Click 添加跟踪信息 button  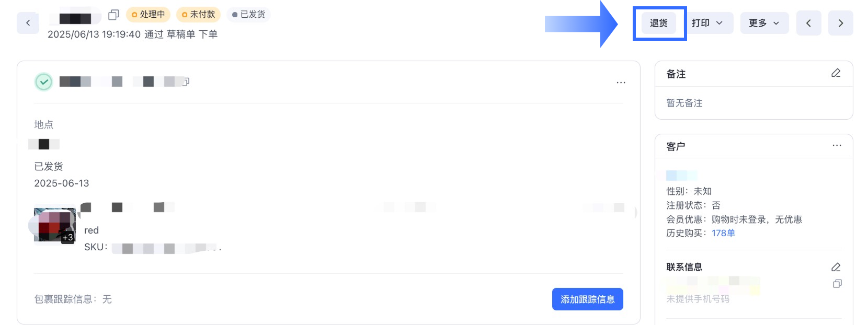click(x=587, y=299)
